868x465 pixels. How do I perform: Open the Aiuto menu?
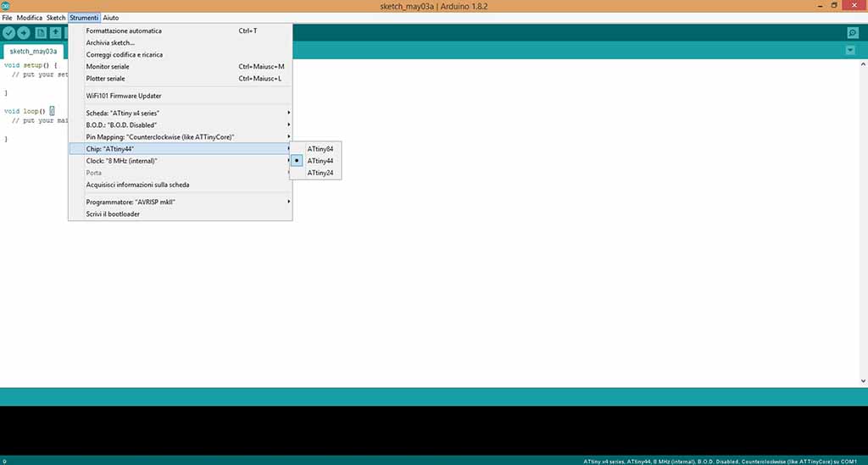[111, 18]
